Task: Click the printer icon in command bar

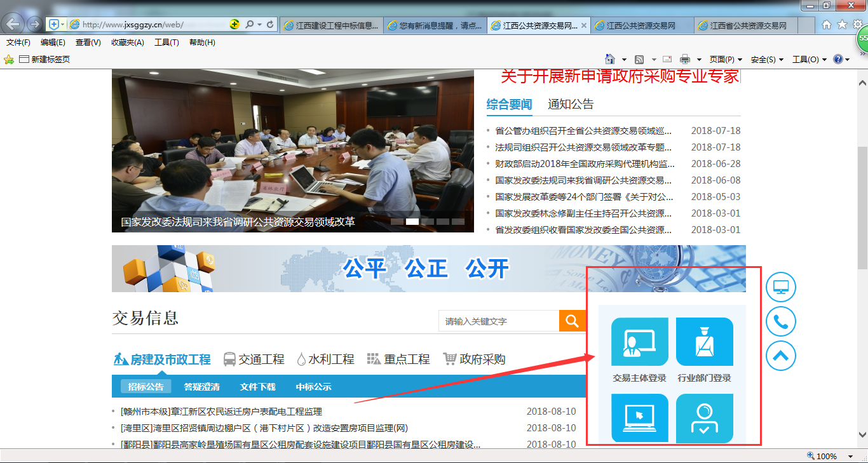Action: click(685, 59)
